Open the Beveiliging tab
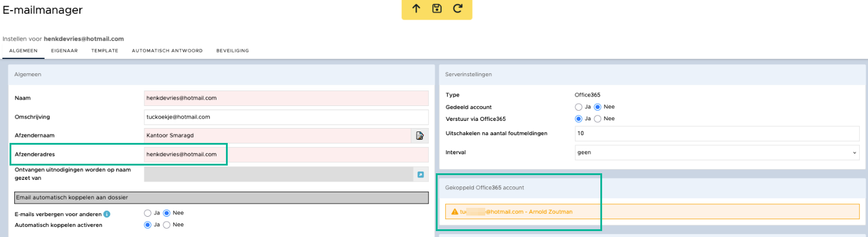Image resolution: width=868 pixels, height=237 pixels. click(232, 51)
